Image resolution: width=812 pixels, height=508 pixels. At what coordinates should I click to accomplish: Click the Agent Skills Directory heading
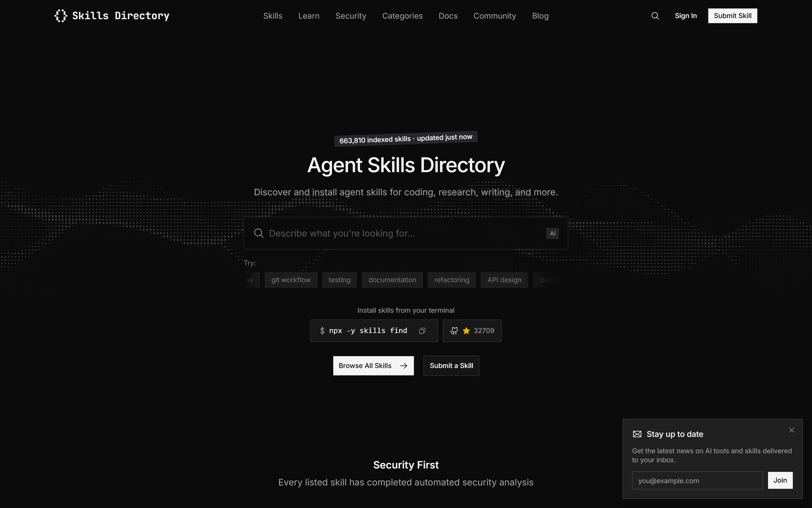tap(406, 165)
